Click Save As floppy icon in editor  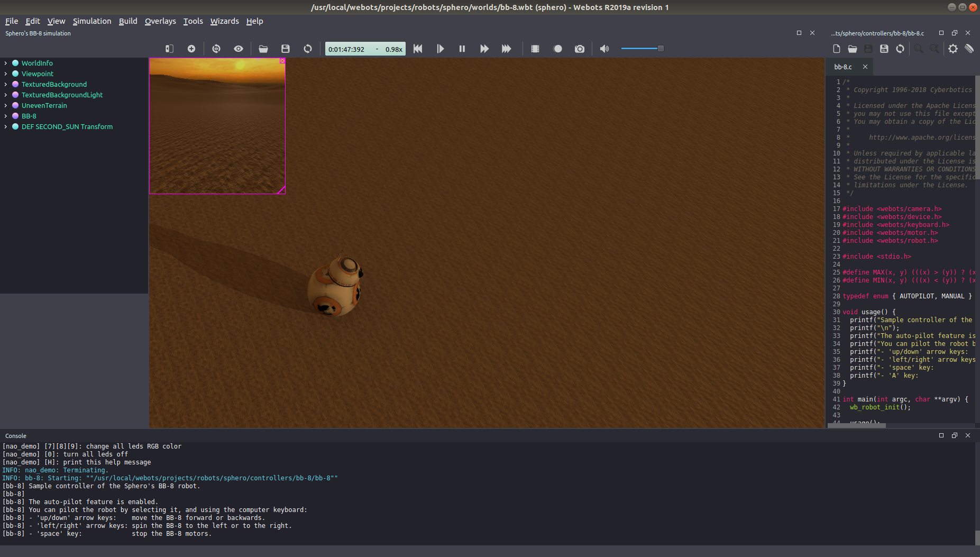tap(884, 49)
